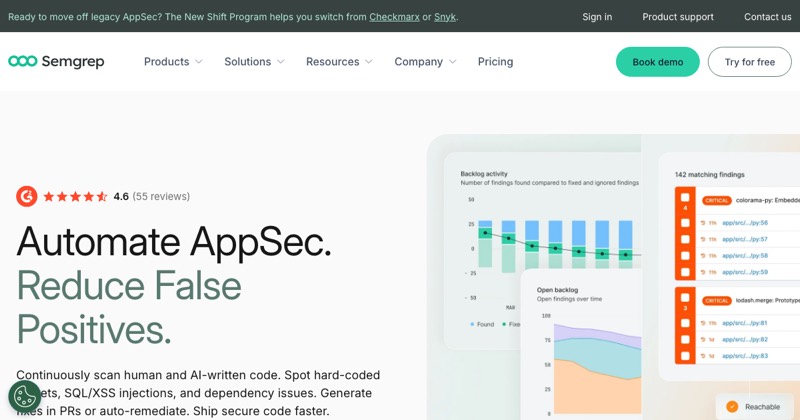Open the app/src/.../py:56 file link

pos(745,223)
